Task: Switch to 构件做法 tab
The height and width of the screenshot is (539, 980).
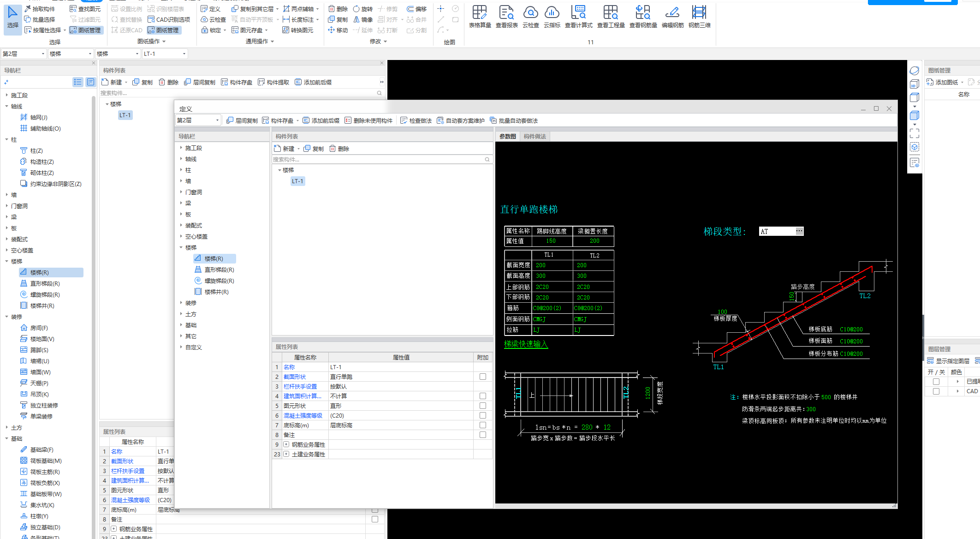Action: point(535,137)
